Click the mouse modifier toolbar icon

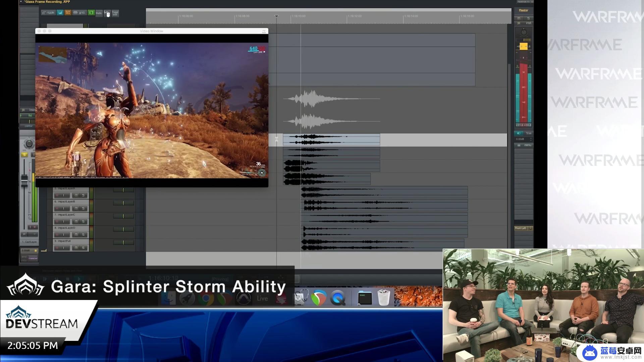point(107,13)
